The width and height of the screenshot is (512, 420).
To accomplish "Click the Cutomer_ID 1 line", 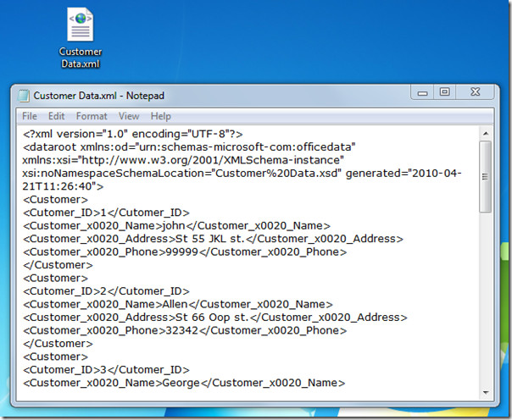I will point(106,213).
